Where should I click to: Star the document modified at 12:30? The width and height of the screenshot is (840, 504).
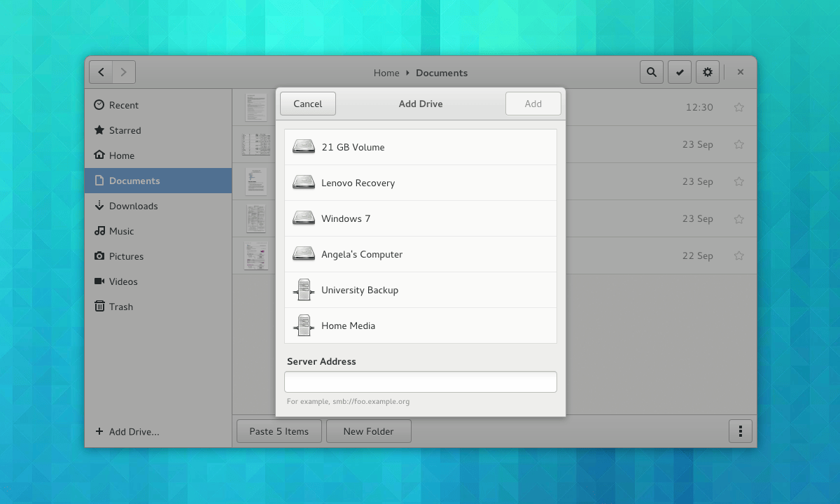tap(738, 107)
